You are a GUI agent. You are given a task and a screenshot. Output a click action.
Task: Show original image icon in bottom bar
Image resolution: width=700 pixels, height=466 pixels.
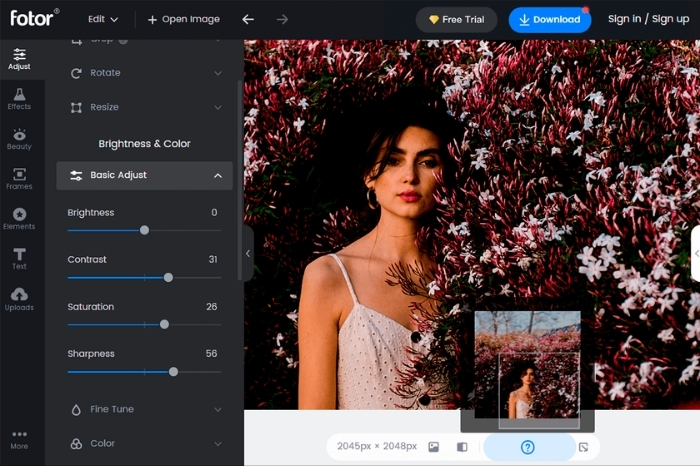point(433,447)
